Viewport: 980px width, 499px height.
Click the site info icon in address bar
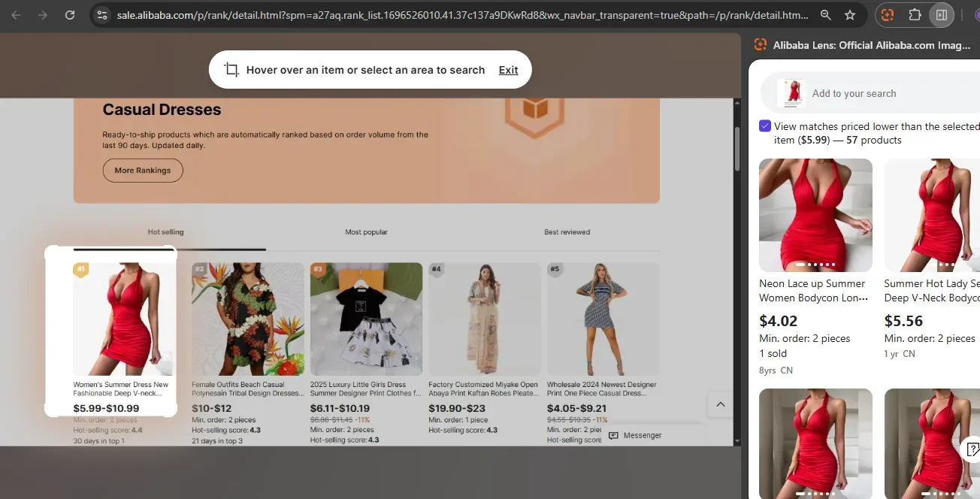click(x=101, y=14)
